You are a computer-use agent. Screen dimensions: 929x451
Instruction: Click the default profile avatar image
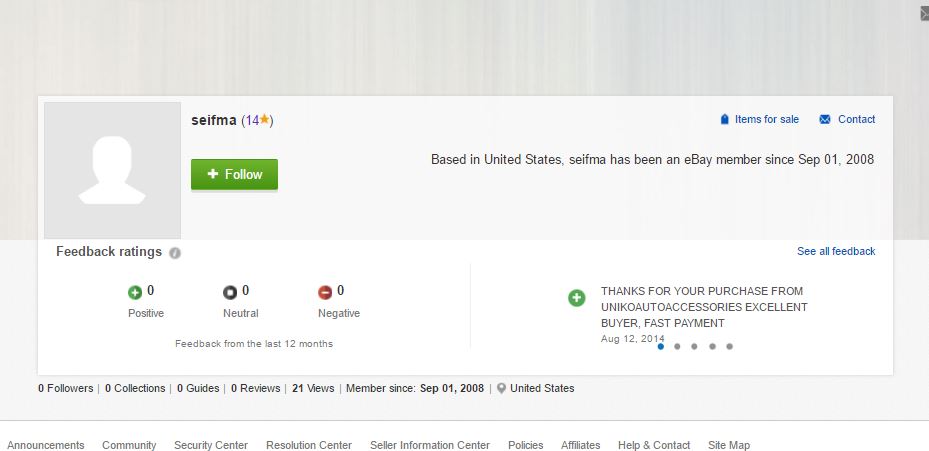(x=112, y=170)
